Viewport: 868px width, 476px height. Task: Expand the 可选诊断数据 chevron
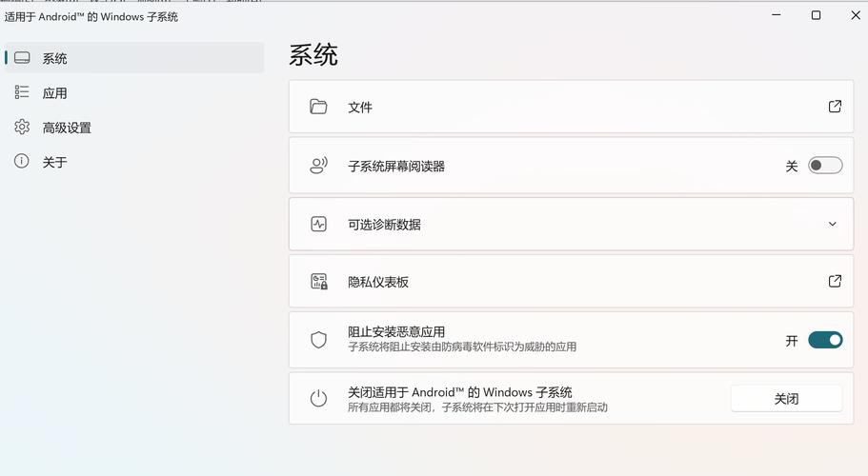pos(833,224)
